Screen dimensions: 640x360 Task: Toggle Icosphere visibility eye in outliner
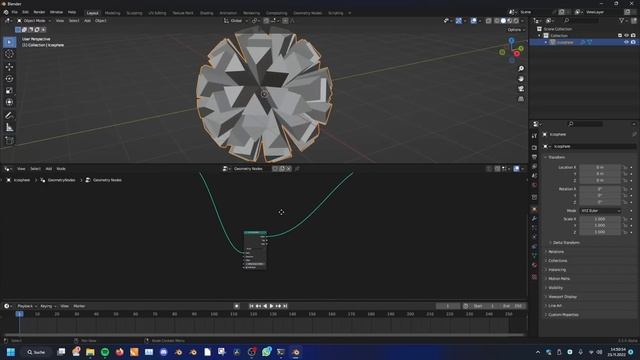627,42
